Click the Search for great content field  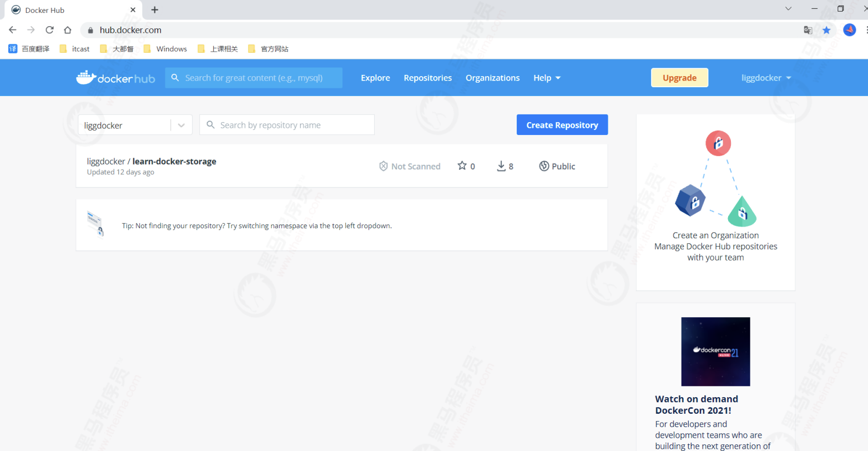254,78
